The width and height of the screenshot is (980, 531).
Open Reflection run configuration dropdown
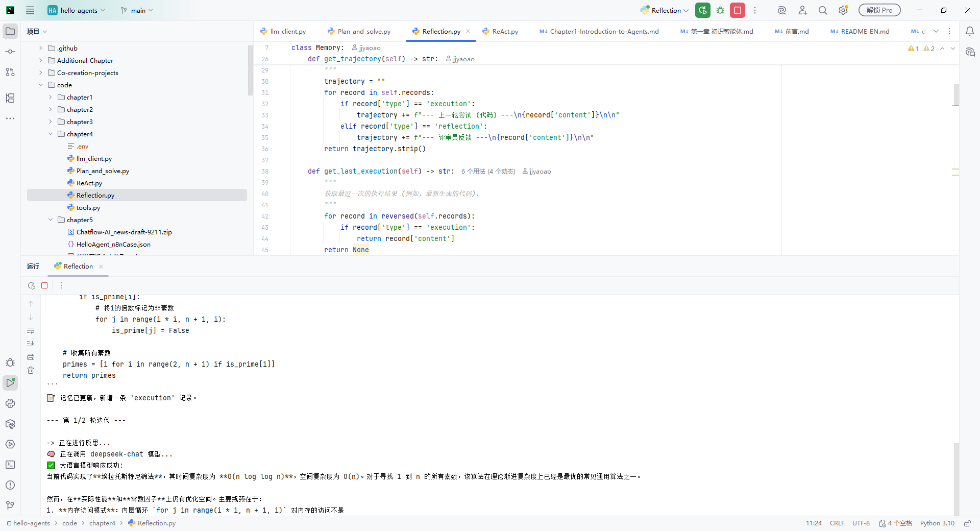[664, 10]
